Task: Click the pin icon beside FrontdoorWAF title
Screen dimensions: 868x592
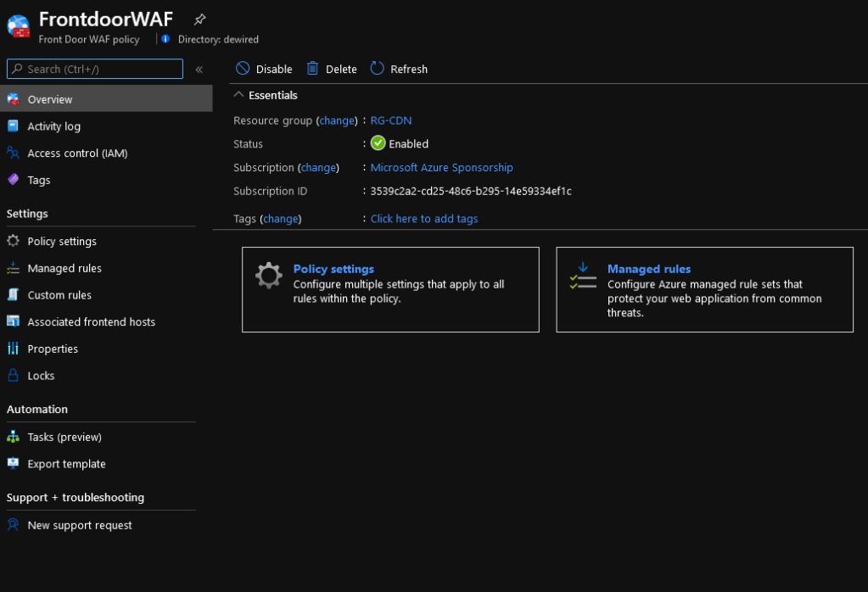Action: (x=199, y=19)
